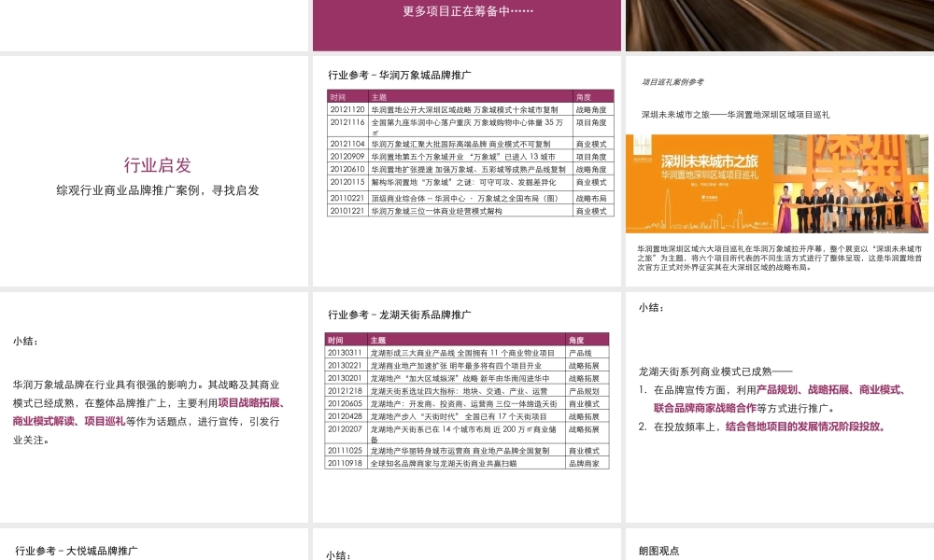
Task: Click the row dated 20110918 in 龙湖 table
Action: coord(467,463)
